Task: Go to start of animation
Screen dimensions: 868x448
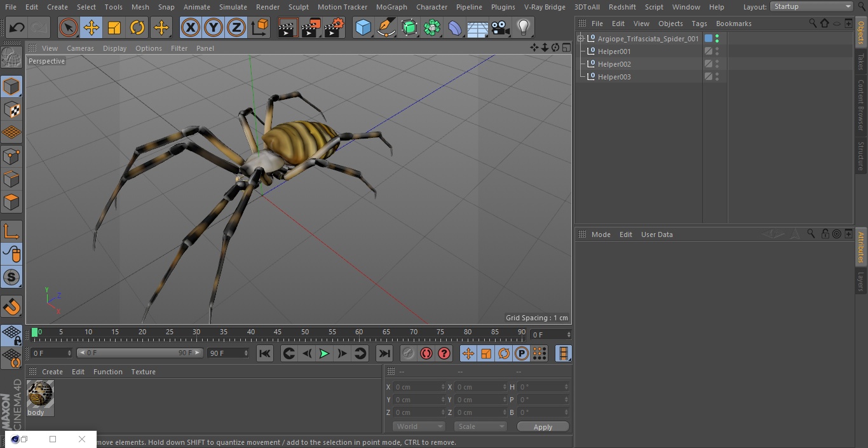Action: [x=265, y=354]
